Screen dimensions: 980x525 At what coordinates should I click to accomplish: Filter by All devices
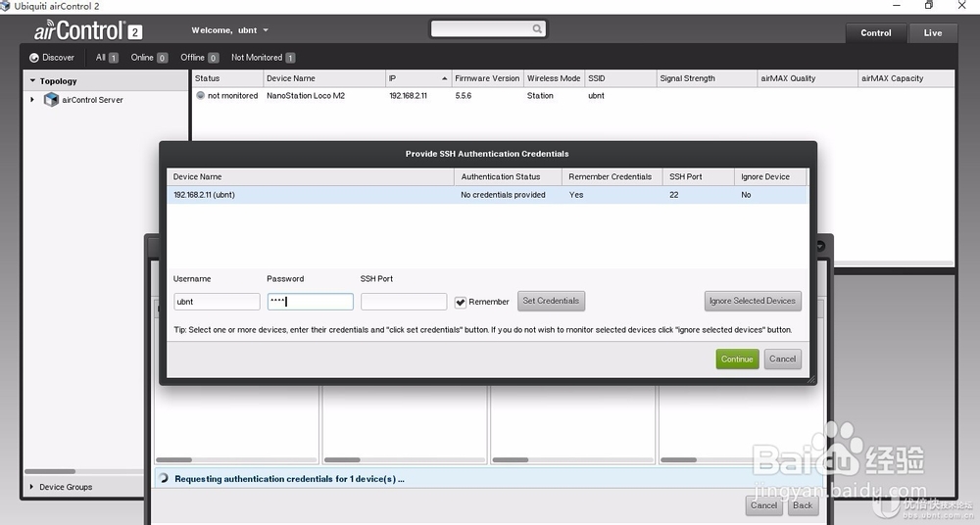coord(107,58)
